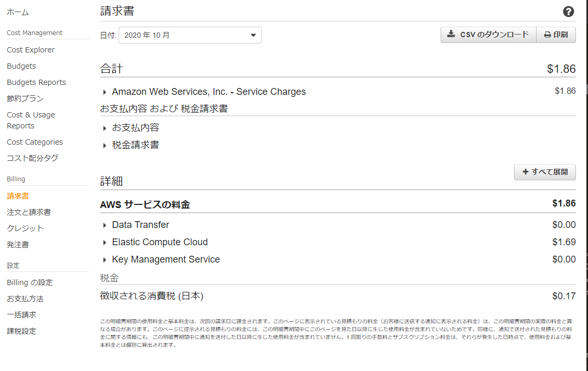Image resolution: width=588 pixels, height=371 pixels.
Task: Open 一括請求 in the sidebar
Action: 22,315
